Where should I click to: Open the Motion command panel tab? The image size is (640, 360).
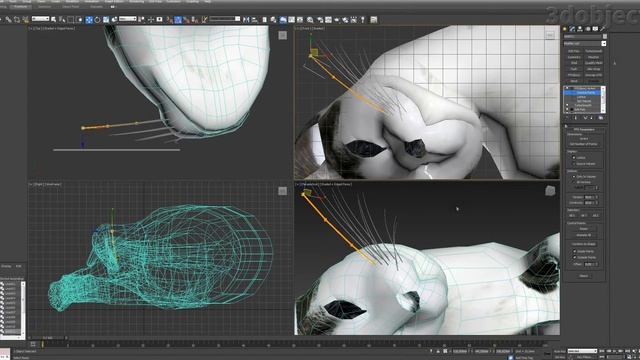click(588, 29)
